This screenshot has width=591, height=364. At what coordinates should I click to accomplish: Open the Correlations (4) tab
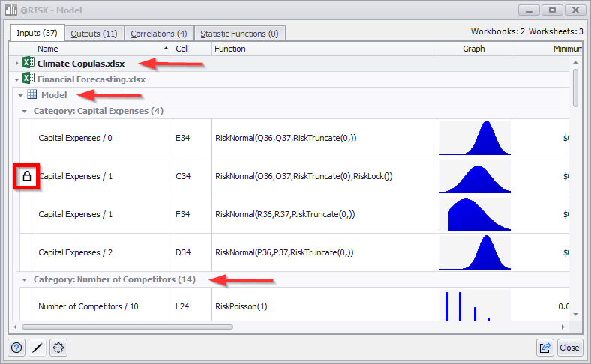(158, 34)
